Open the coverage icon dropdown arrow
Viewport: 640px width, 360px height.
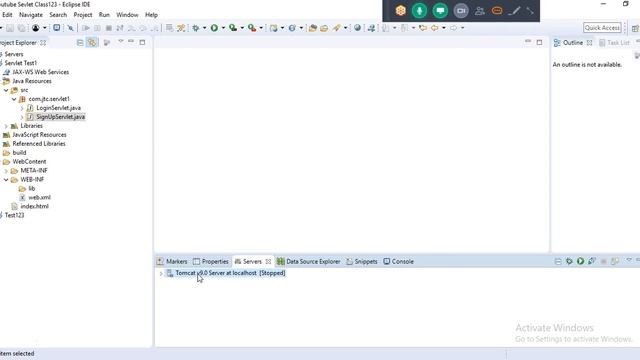(242, 28)
